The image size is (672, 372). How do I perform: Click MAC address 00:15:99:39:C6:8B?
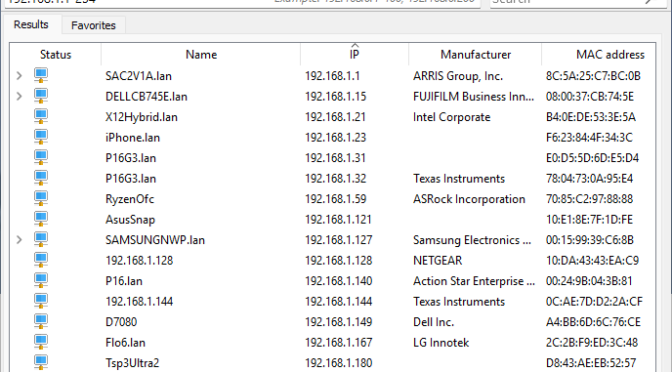pyautogui.click(x=590, y=240)
